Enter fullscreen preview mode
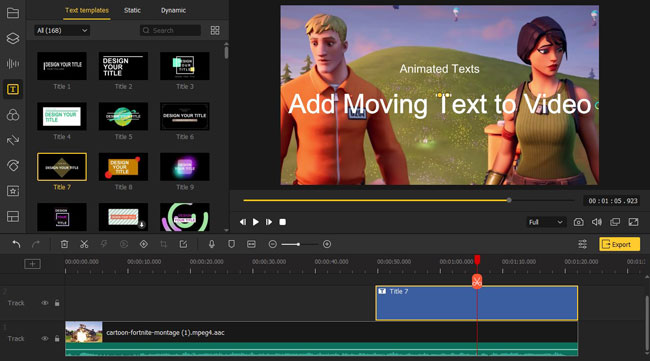The height and width of the screenshot is (361, 650). (x=633, y=222)
